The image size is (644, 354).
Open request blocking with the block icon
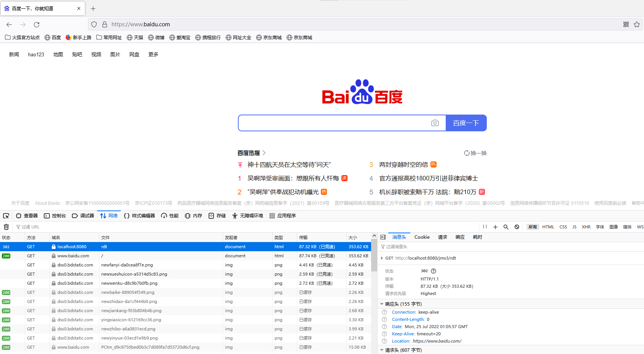tap(516, 226)
